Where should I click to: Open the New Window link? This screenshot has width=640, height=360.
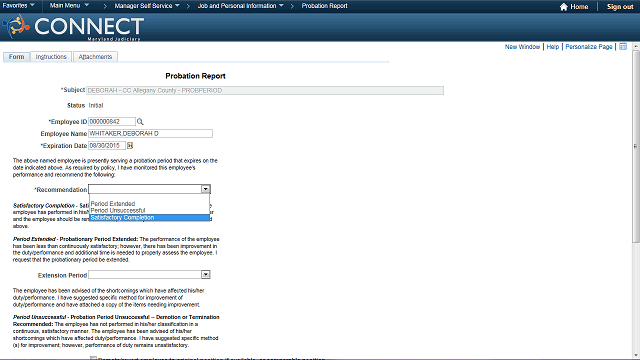(x=522, y=47)
